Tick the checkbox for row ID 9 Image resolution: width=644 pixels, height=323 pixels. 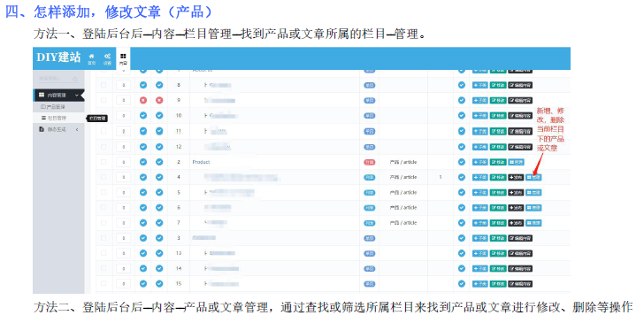click(103, 100)
